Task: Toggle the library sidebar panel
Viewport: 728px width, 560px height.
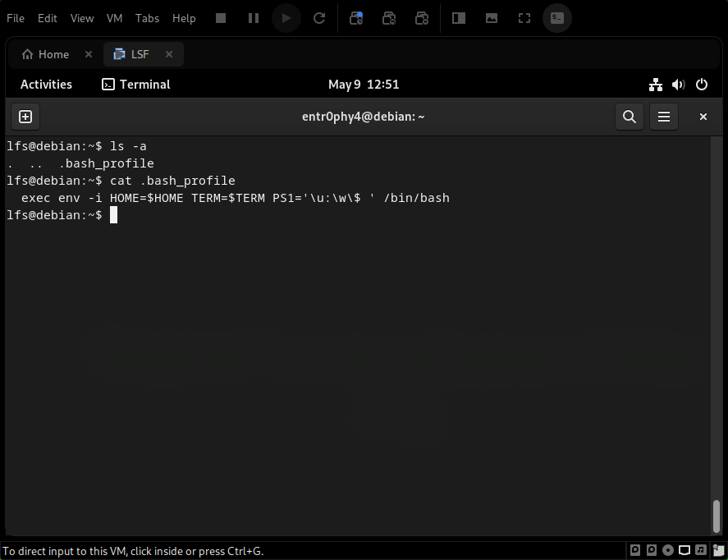Action: point(458,17)
